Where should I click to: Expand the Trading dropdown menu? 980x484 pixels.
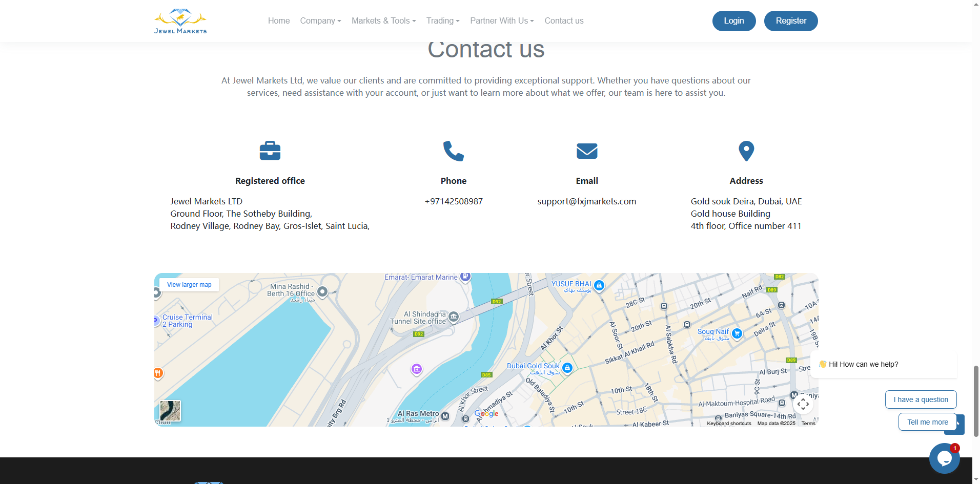tap(443, 21)
